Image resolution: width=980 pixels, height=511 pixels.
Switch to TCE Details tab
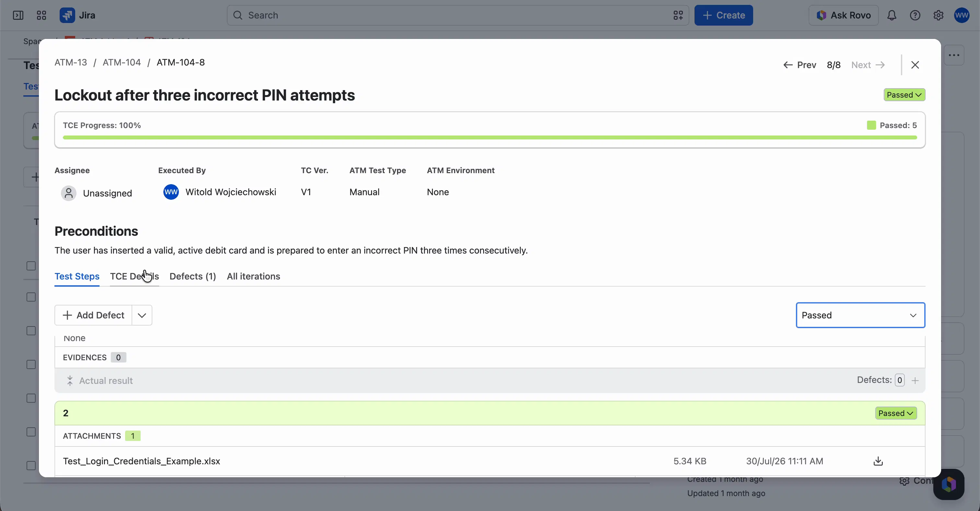[134, 276]
